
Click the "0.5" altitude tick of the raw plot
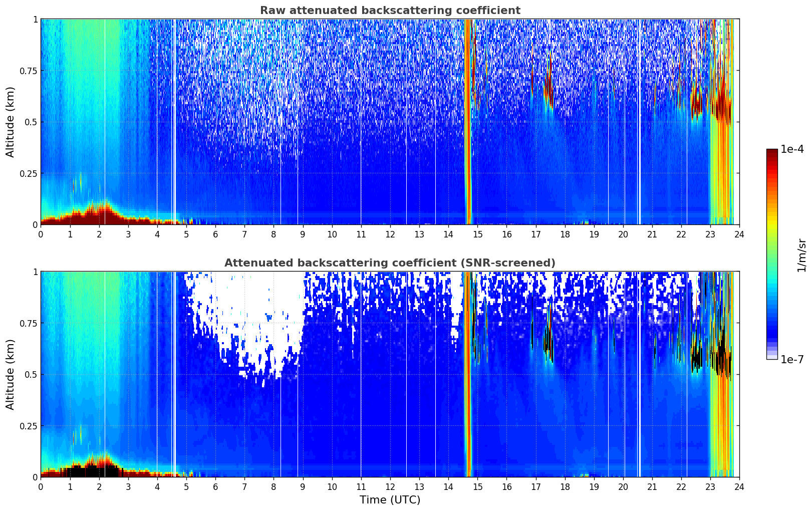[31, 122]
